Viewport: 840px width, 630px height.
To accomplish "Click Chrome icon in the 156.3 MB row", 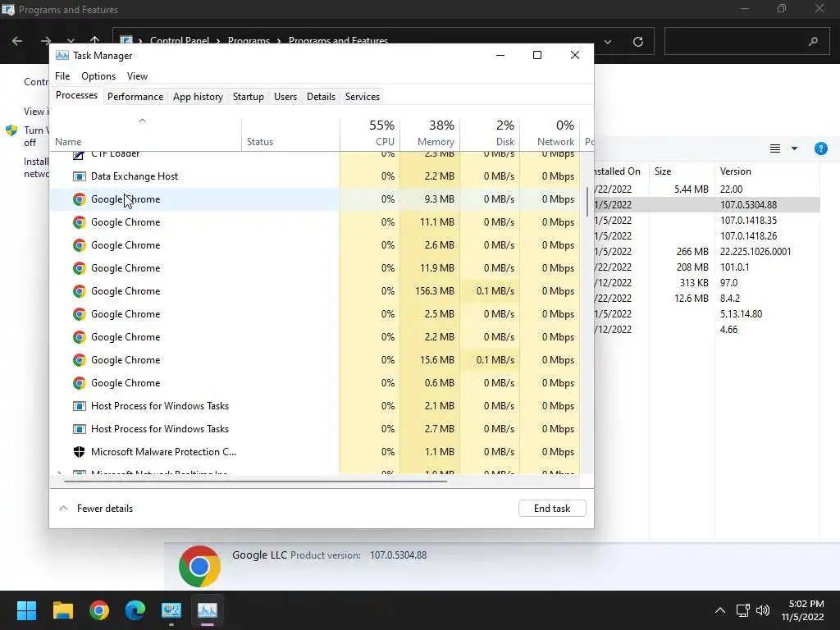I will click(80, 291).
